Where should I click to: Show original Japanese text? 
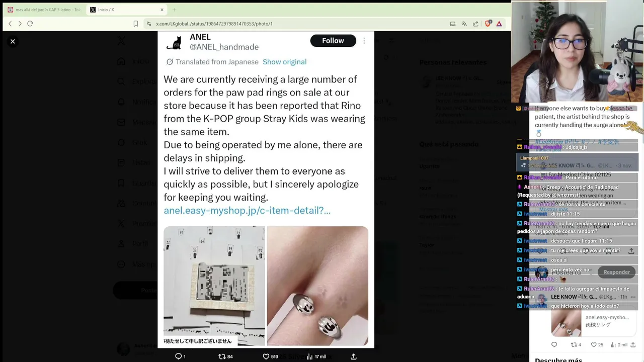284,62
